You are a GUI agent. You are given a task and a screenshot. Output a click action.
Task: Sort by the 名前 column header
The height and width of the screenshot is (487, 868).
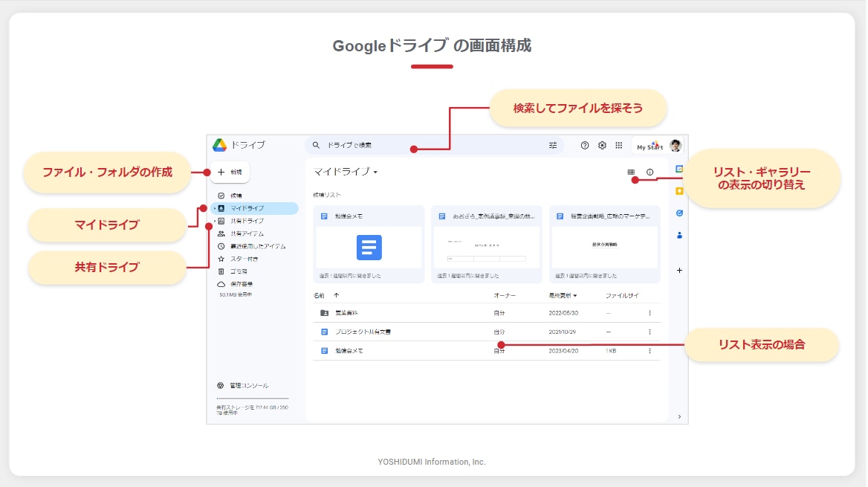pos(319,296)
